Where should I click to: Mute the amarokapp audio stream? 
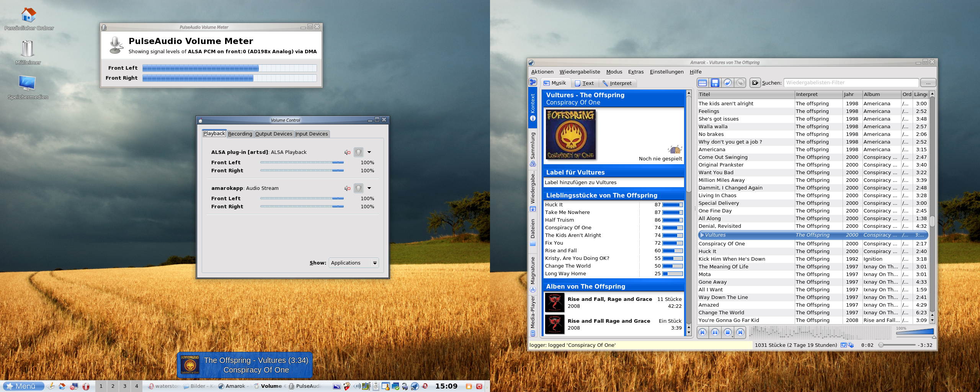tap(347, 188)
